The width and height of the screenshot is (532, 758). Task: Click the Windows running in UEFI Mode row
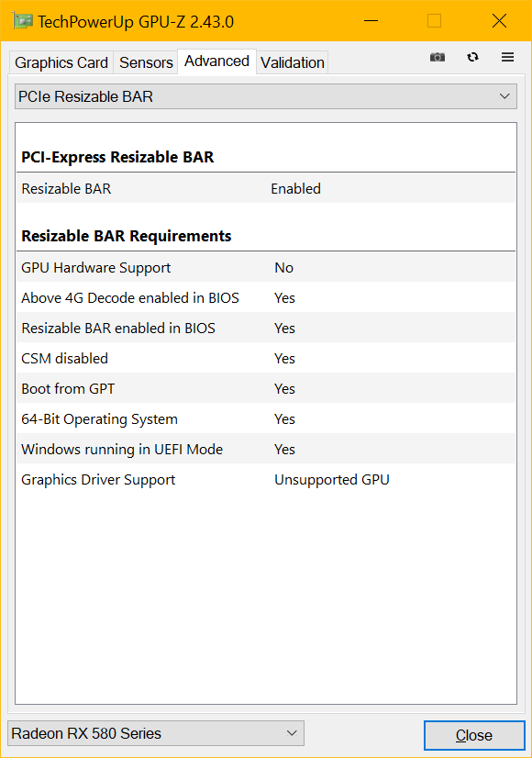266,449
